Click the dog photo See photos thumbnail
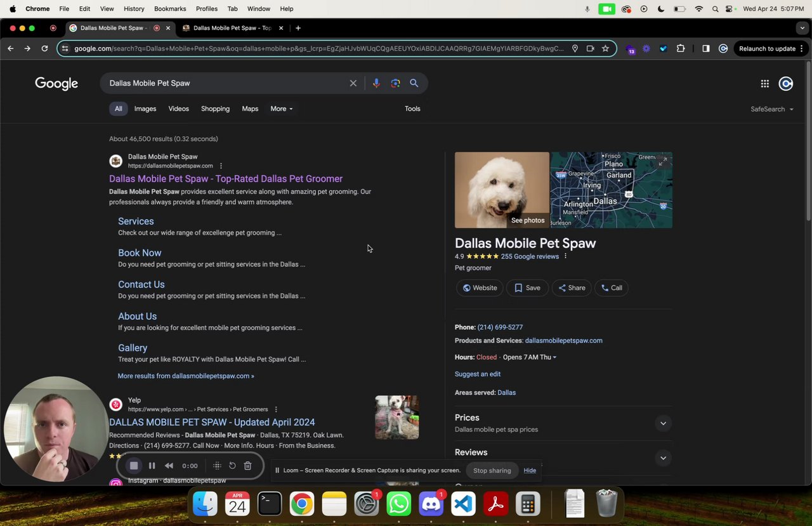The width and height of the screenshot is (812, 526). (x=502, y=190)
